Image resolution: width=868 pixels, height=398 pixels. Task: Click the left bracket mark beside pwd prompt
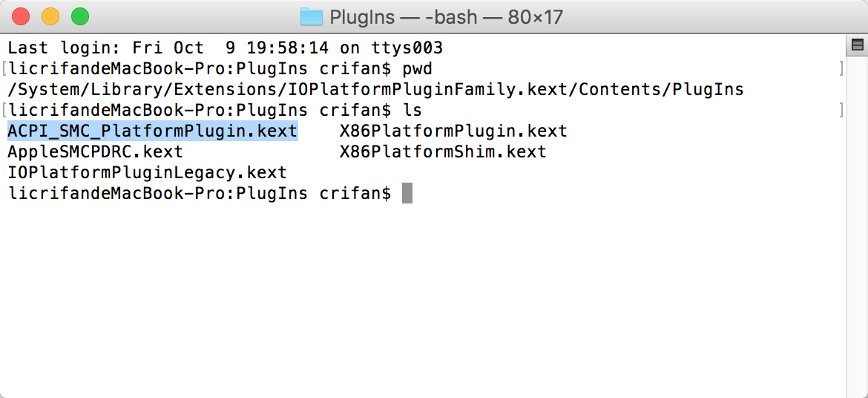(4, 69)
